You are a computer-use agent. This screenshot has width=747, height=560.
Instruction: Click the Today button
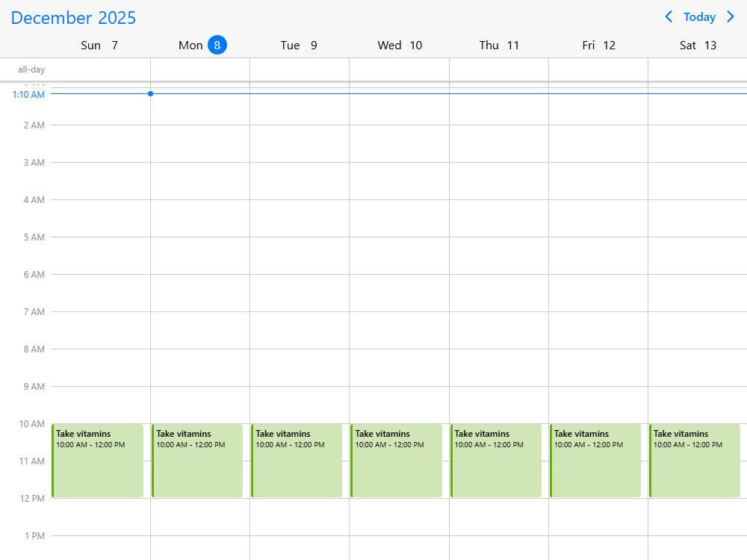pos(699,16)
